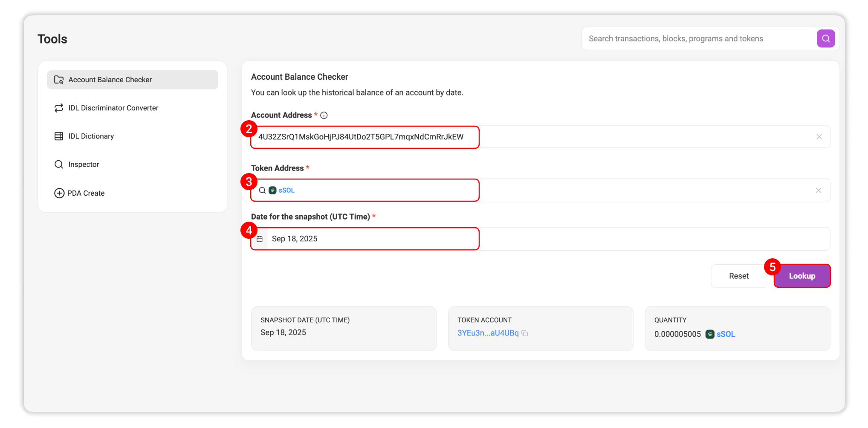Click the sSOL token icon in Quantity
This screenshot has height=428, width=868.
(x=709, y=334)
